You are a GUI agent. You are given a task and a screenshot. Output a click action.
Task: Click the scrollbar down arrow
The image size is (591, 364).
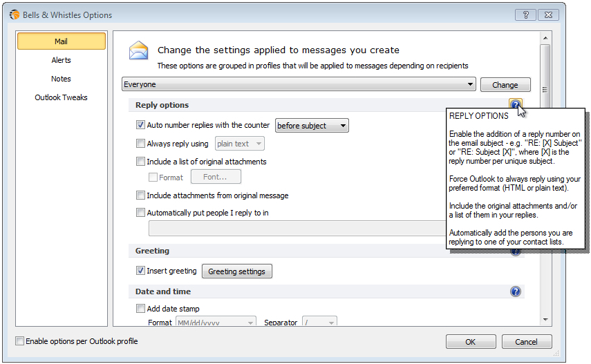(x=545, y=320)
